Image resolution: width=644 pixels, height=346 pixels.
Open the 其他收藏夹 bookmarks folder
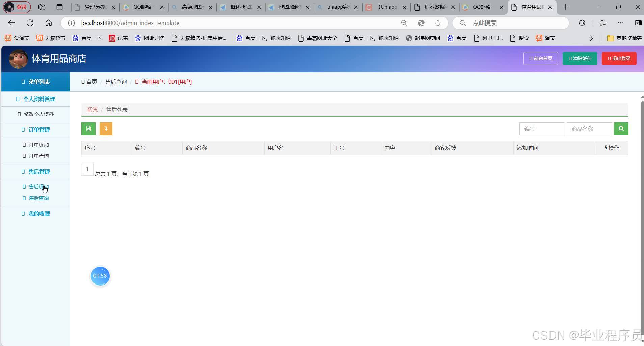click(624, 38)
